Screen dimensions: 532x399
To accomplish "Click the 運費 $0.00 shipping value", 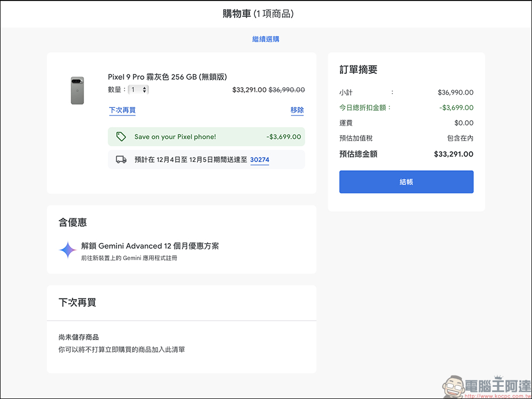I will point(464,123).
